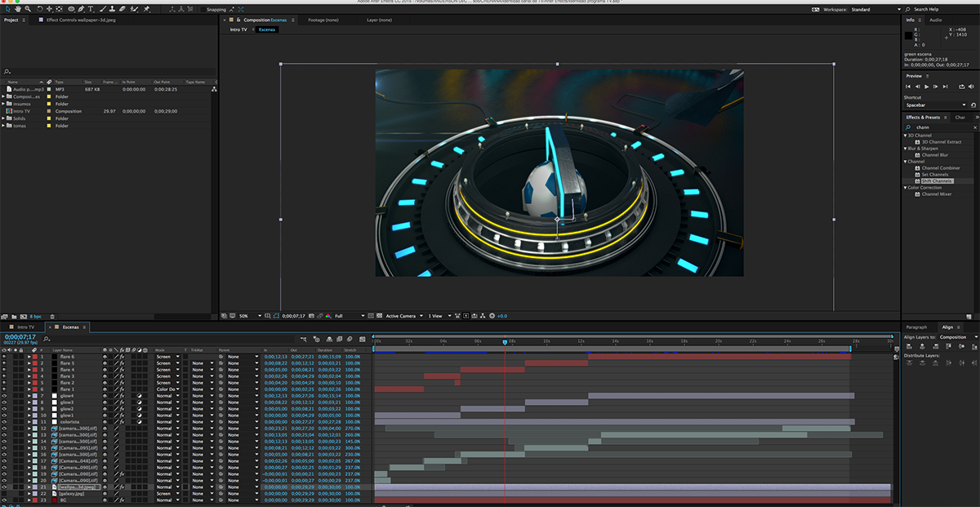Switch to the Intro TV timeline tab
Image resolution: width=980 pixels, height=507 pixels.
click(26, 327)
